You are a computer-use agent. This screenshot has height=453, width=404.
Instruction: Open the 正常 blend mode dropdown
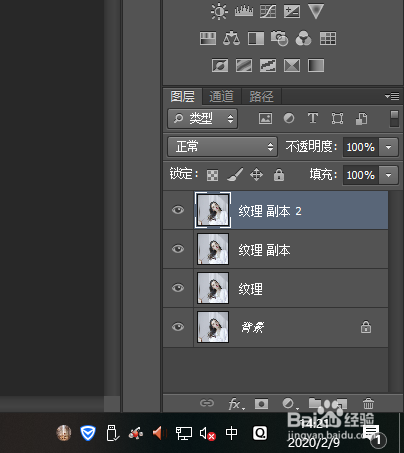click(222, 147)
